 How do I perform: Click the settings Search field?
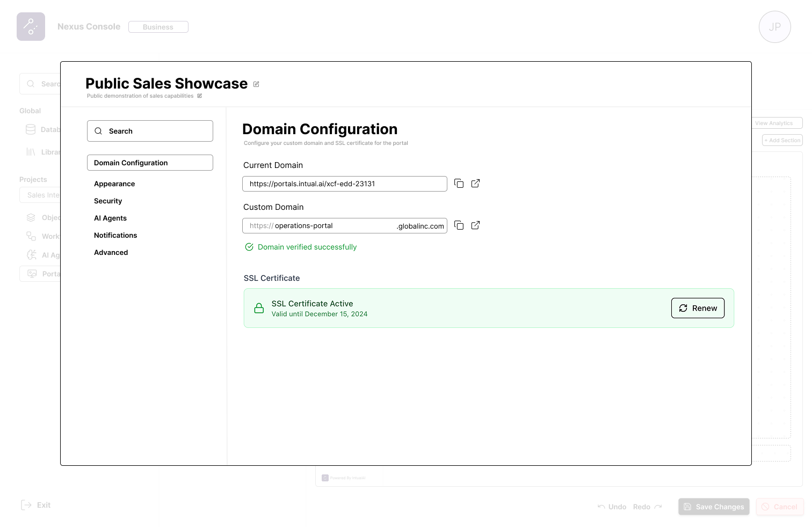pyautogui.click(x=150, y=131)
